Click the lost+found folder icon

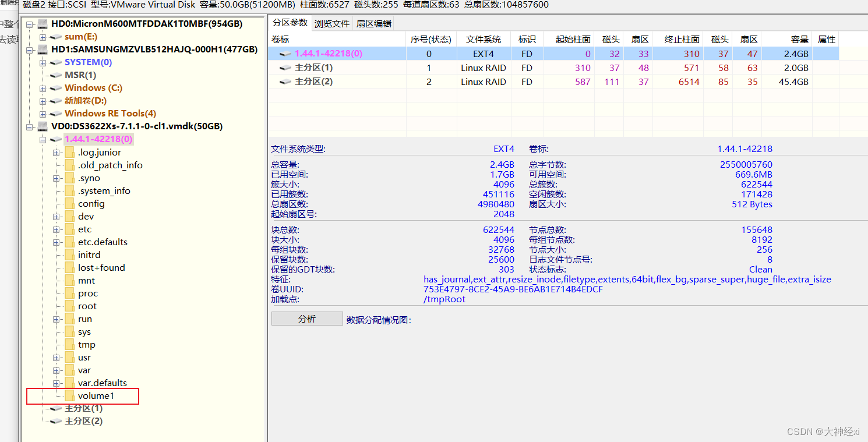coord(70,268)
